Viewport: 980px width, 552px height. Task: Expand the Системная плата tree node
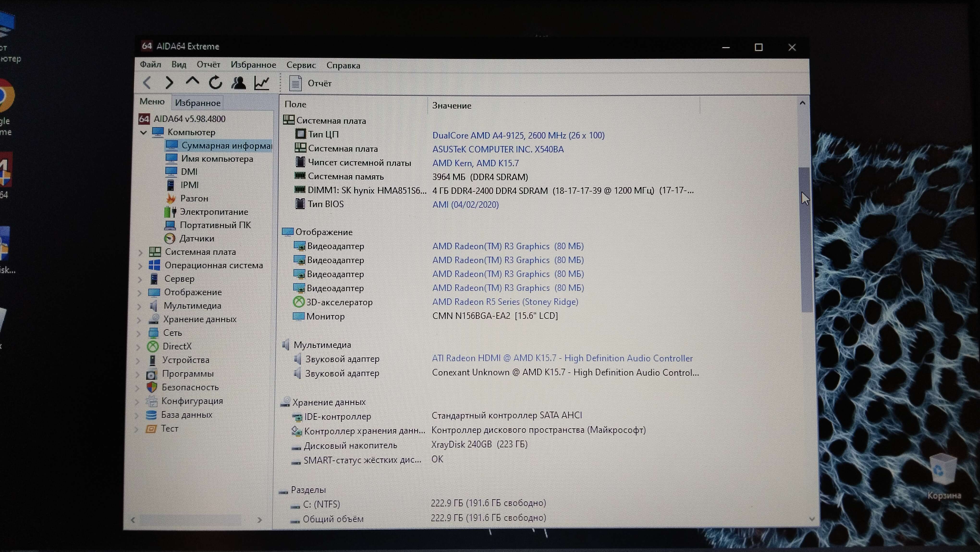coord(140,252)
